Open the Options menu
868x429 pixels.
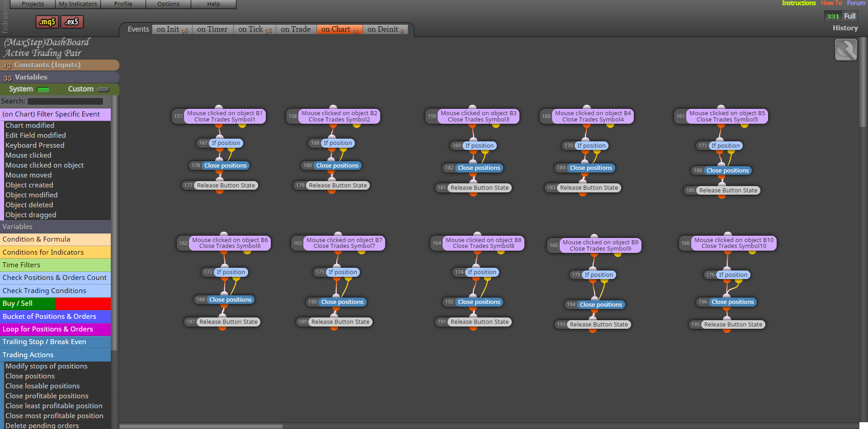pos(168,4)
